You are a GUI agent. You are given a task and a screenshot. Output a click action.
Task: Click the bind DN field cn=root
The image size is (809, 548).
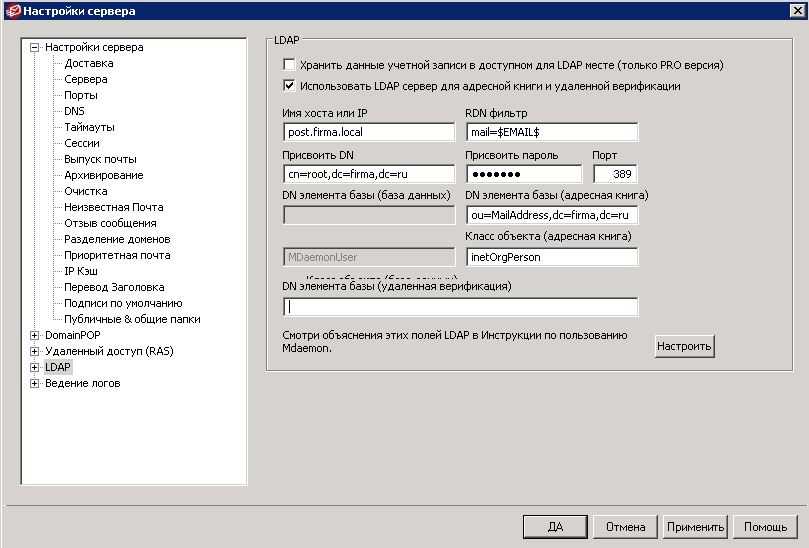(369, 174)
